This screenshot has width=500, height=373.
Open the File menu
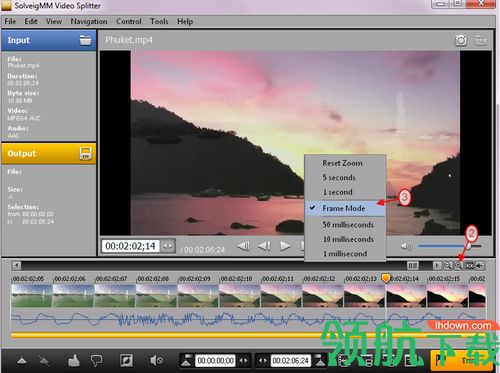coord(10,21)
